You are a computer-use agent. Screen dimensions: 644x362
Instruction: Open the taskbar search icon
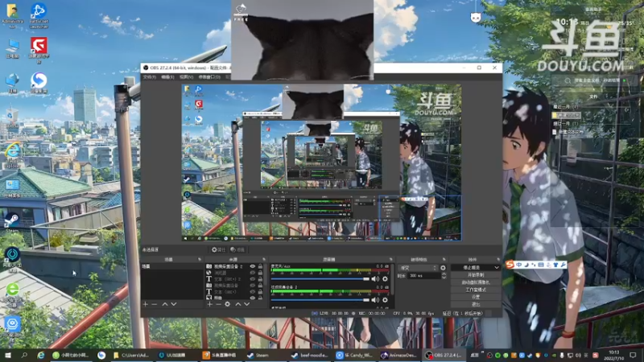(x=24, y=355)
